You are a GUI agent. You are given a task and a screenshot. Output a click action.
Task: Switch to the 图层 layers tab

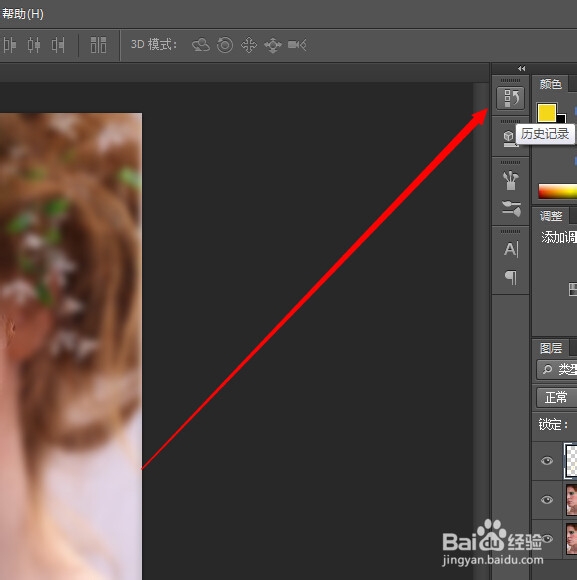tap(551, 348)
